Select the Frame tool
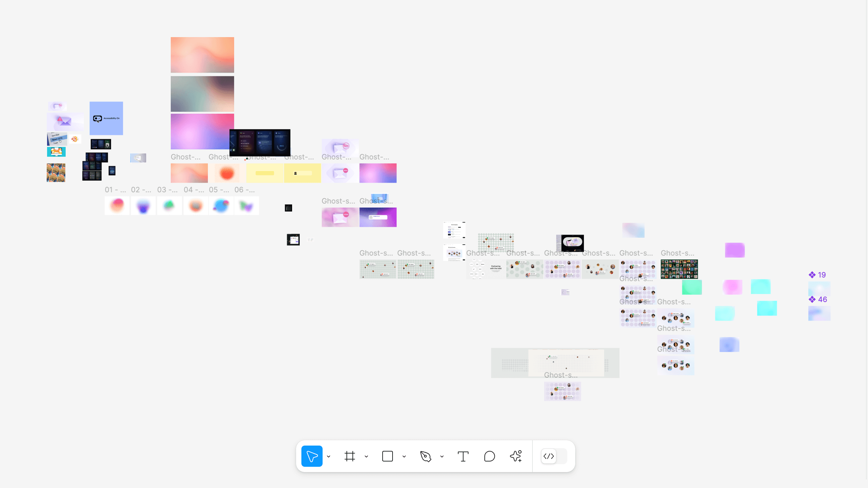This screenshot has height=488, width=868. point(350,456)
